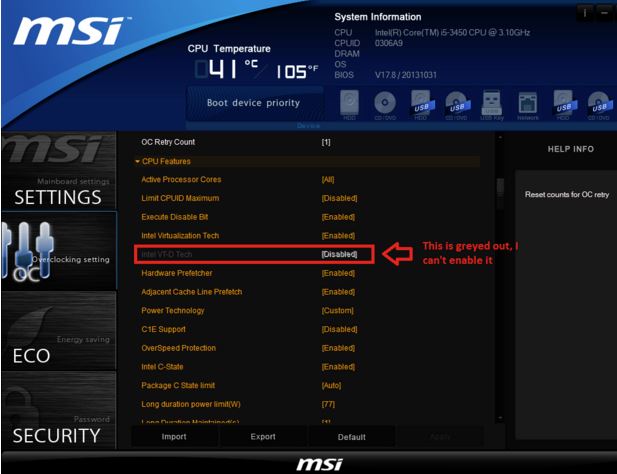The image size is (617, 474).
Task: Open the Overclocking setting section
Action: point(59,251)
